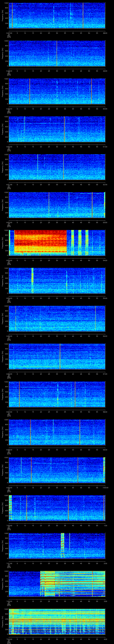
Task: Click the 6:52:00 start time label
Action: (x=9, y=223)
